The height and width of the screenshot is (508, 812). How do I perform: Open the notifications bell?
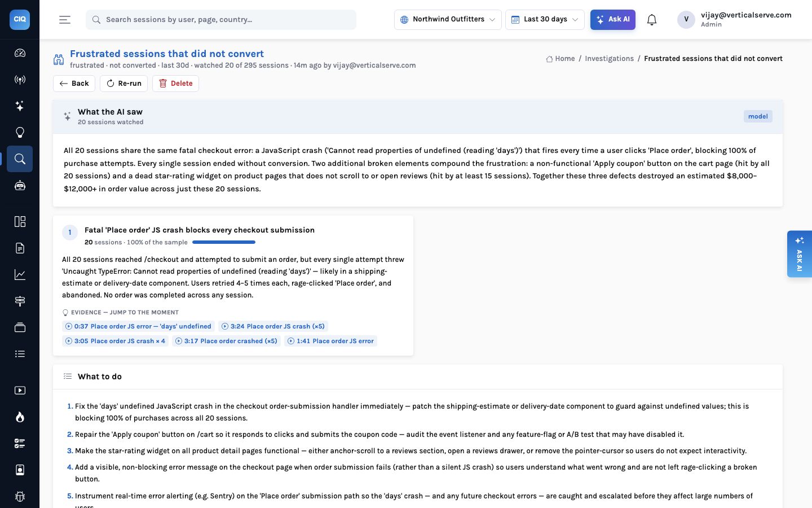(x=652, y=20)
